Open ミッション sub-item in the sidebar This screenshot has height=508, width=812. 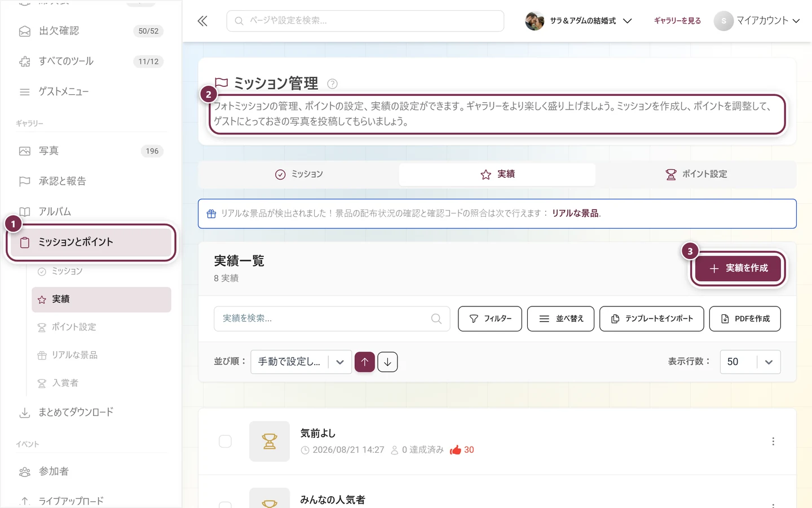(101, 271)
